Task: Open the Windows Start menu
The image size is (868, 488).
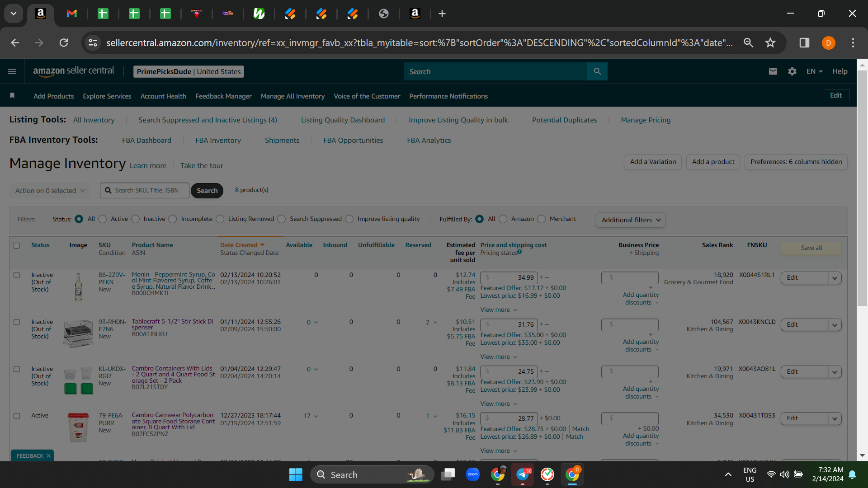Action: 296,474
